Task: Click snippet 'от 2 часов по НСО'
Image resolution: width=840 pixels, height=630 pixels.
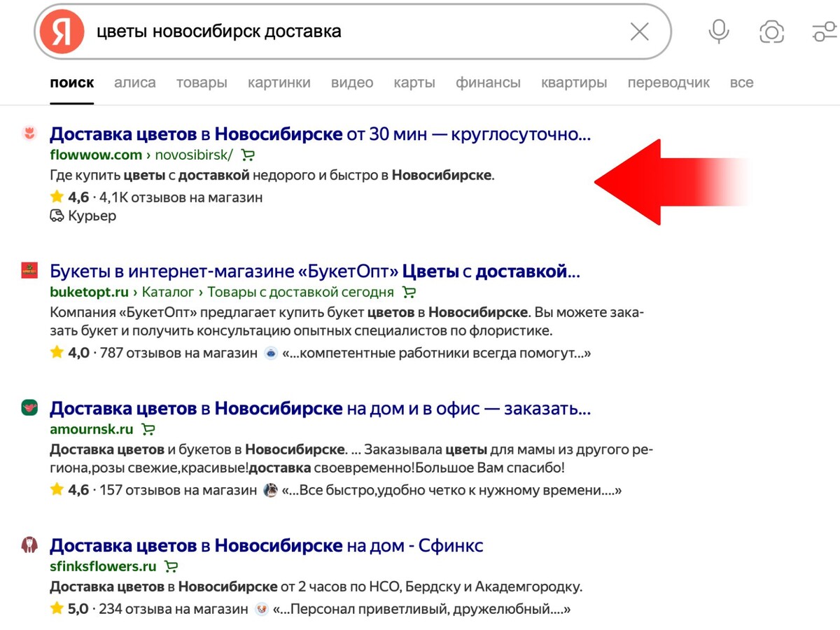Action: [316, 587]
